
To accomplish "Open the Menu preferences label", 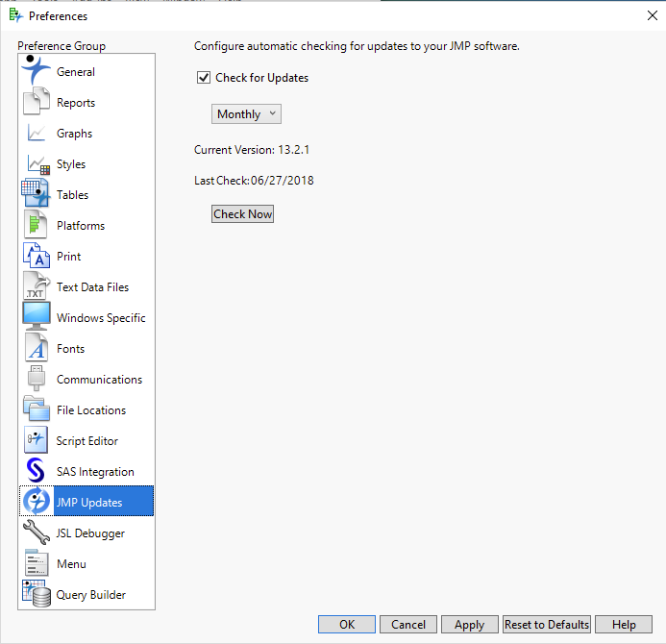I will point(71,564).
